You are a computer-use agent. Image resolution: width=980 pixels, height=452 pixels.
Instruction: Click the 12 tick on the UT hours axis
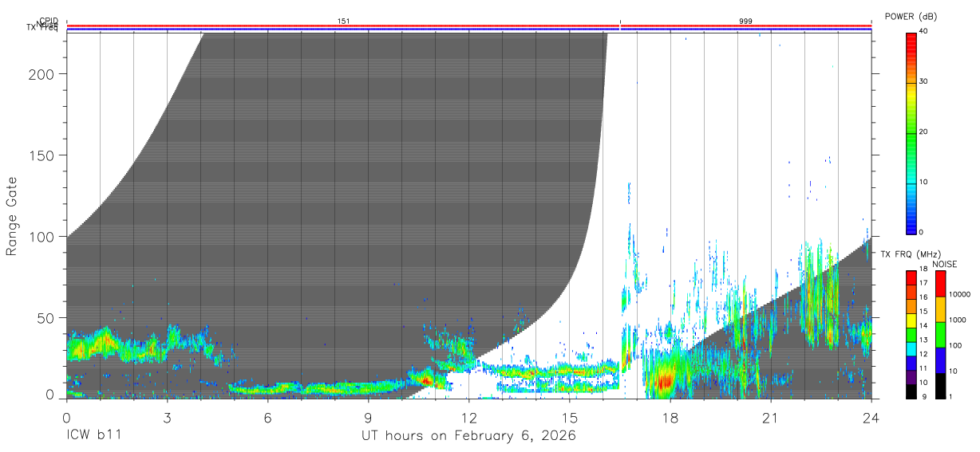[468, 418]
